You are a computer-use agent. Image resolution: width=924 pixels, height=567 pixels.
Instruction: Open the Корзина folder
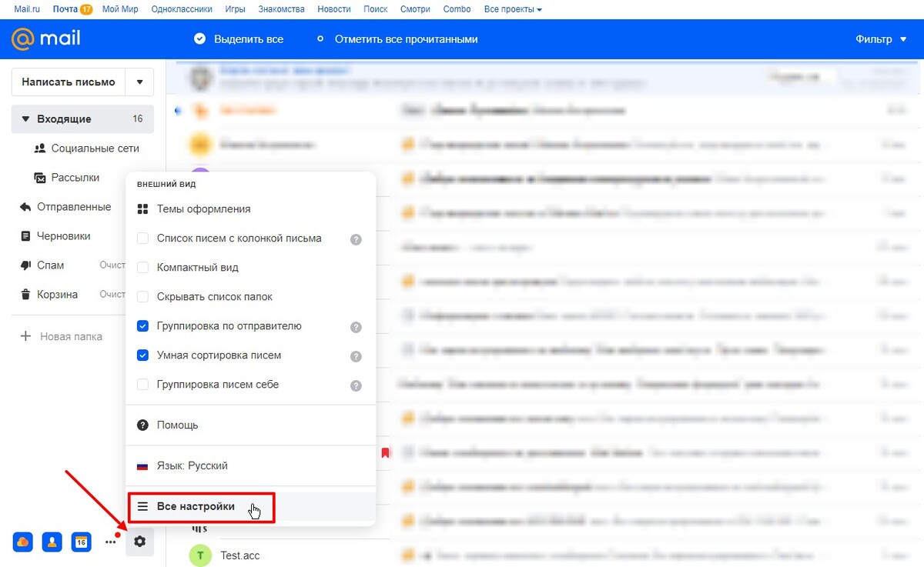pos(58,295)
